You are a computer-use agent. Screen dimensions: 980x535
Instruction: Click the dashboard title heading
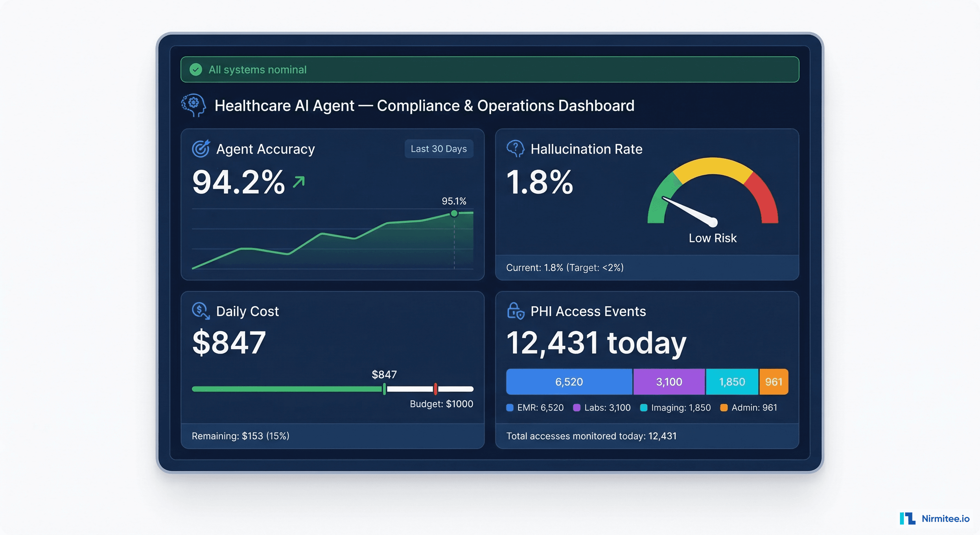(424, 106)
